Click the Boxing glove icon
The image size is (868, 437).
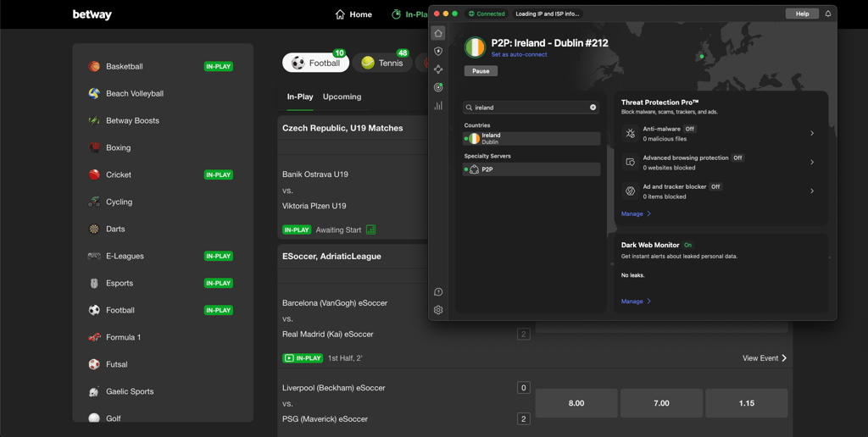coord(94,147)
